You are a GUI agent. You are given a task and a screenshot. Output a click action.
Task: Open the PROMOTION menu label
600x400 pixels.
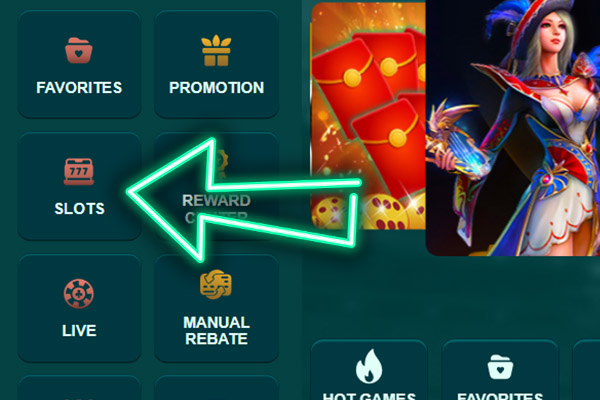tap(217, 88)
